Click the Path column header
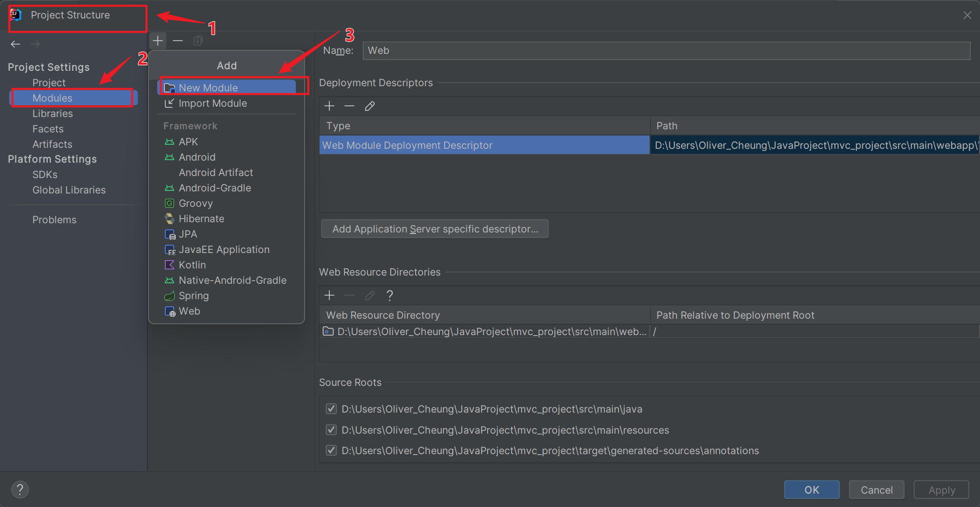 [815, 126]
